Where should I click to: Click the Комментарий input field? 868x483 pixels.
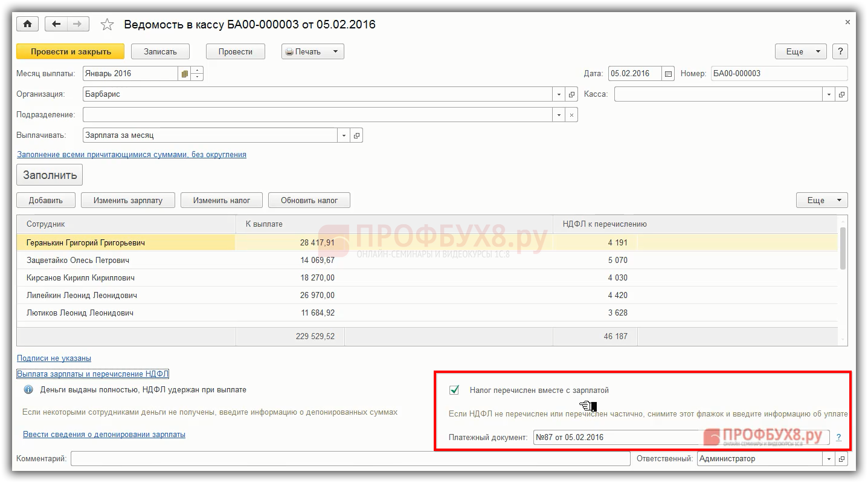click(350, 459)
